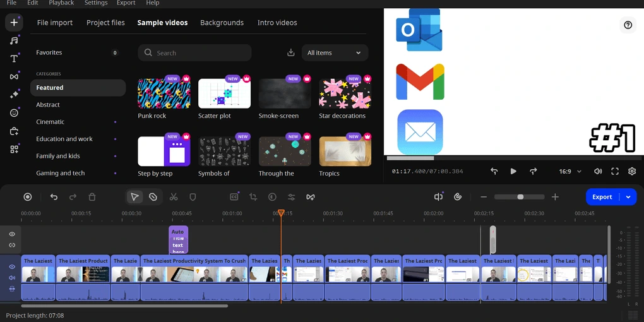
Task: Click the record button in timeline toolbar
Action: click(x=28, y=197)
